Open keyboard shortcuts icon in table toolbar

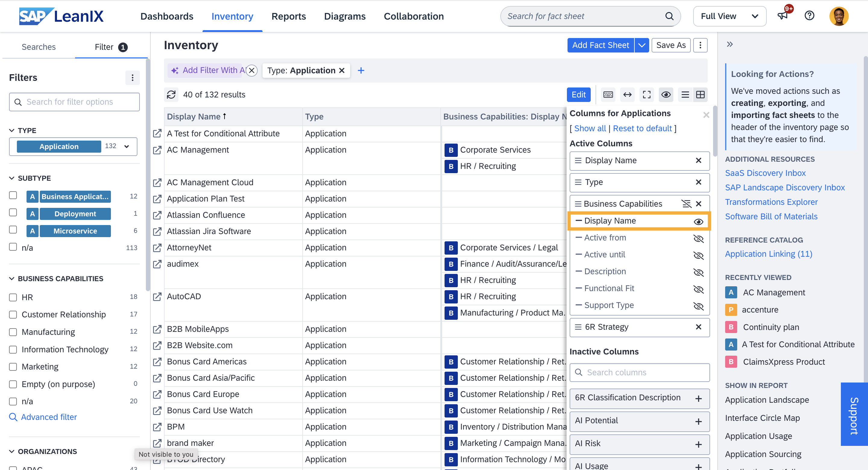pos(608,95)
